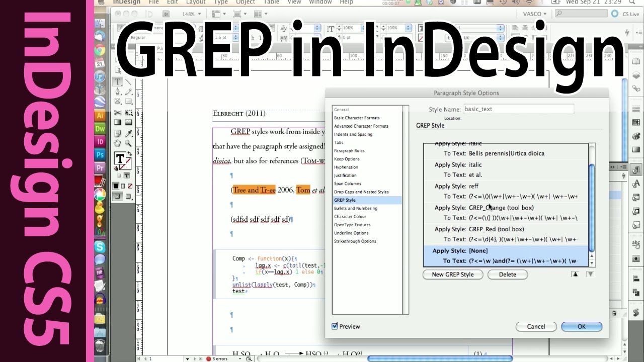The width and height of the screenshot is (644, 362).
Task: Click the Delete button
Action: [507, 275]
